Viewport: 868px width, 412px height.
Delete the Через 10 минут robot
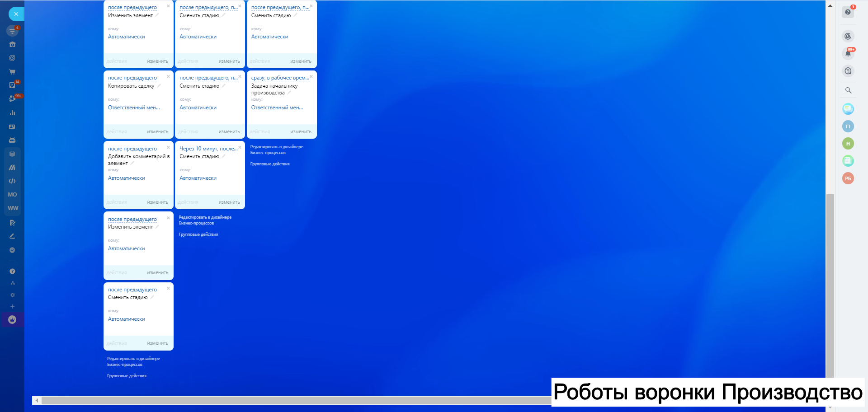point(240,147)
